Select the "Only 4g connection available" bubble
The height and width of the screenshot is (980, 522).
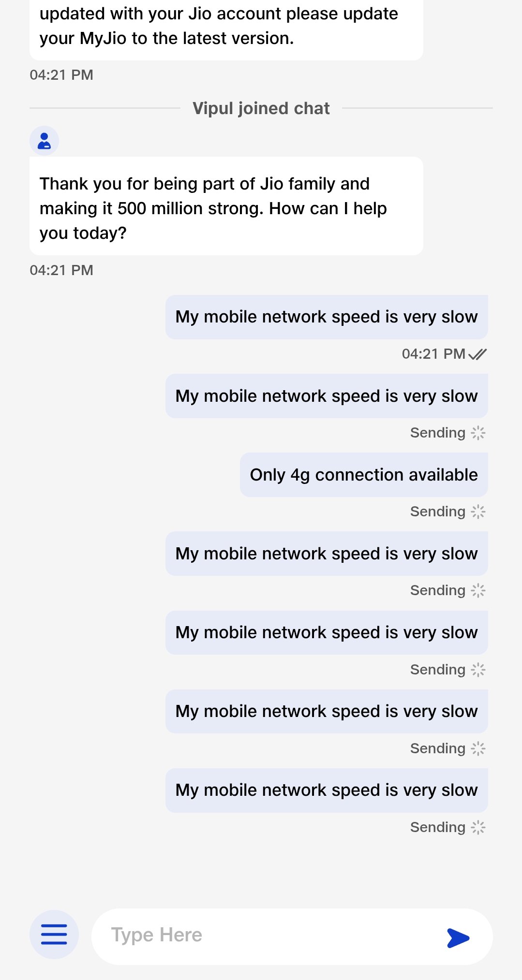[363, 475]
